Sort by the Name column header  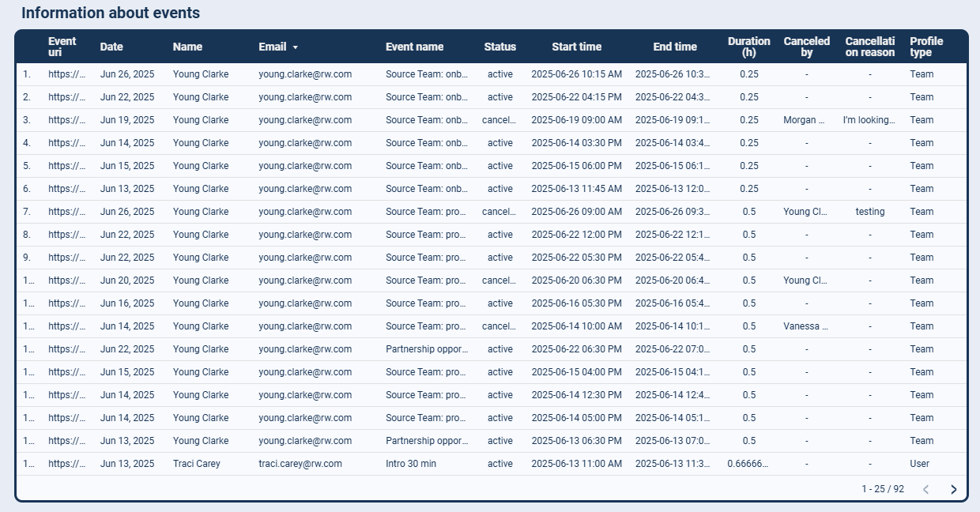pos(187,47)
